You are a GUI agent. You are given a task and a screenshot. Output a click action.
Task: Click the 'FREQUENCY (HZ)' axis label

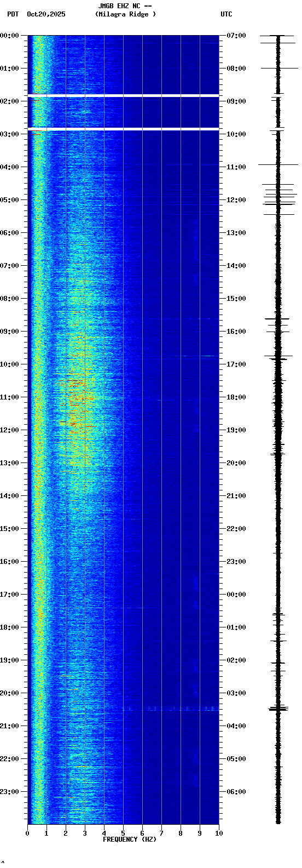tap(130, 840)
